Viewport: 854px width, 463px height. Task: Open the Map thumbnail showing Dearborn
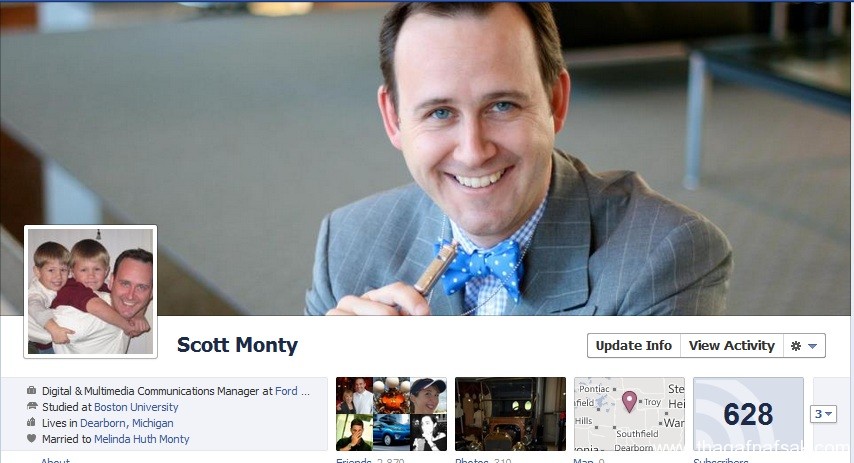(629, 414)
